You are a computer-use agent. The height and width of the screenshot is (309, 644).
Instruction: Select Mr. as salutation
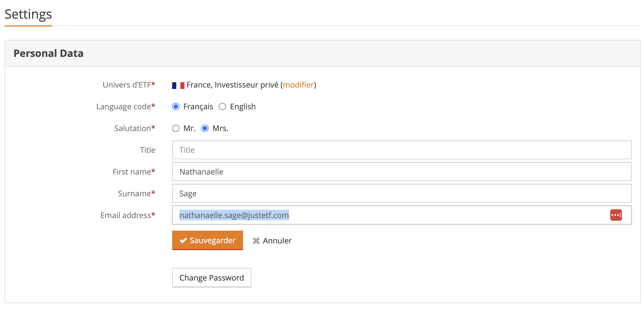176,128
